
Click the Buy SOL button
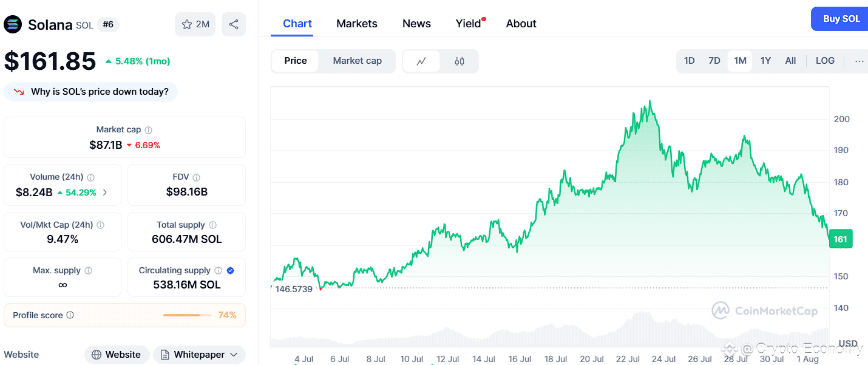coord(841,19)
